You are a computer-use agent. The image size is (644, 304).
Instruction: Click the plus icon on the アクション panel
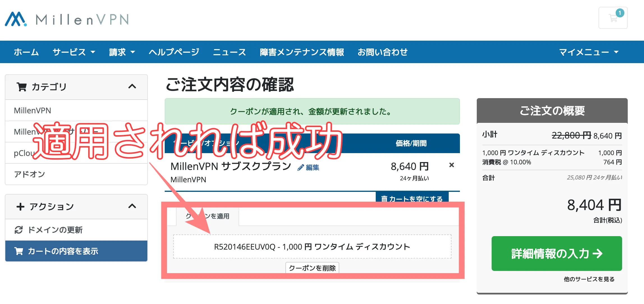point(20,206)
